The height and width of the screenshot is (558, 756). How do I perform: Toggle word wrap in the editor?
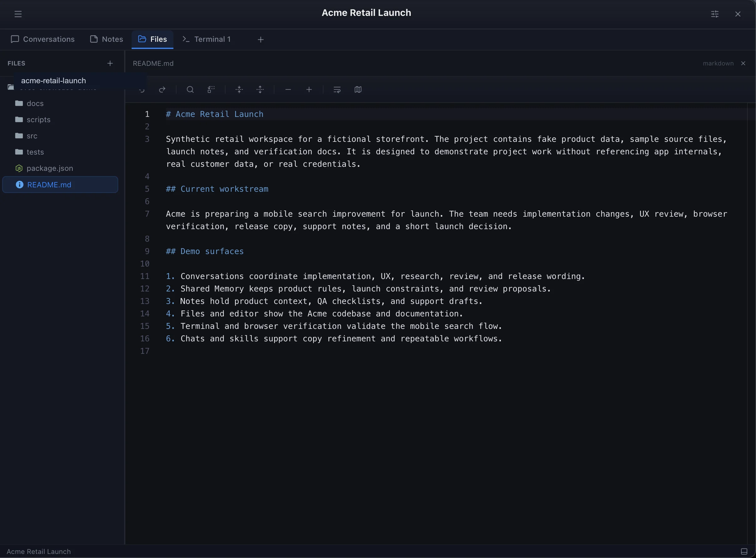coord(337,89)
